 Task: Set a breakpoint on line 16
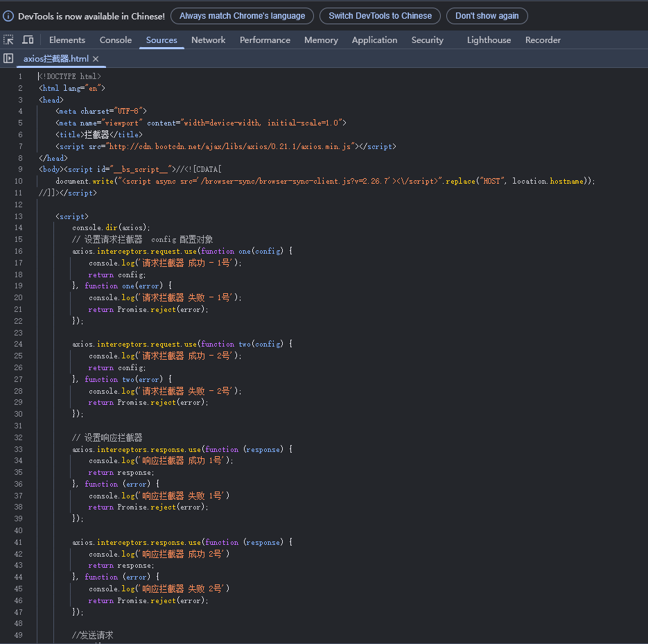click(x=19, y=251)
